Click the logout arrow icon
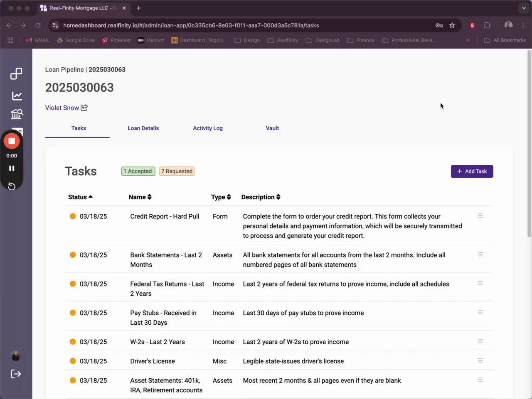The image size is (532, 399). (x=16, y=374)
